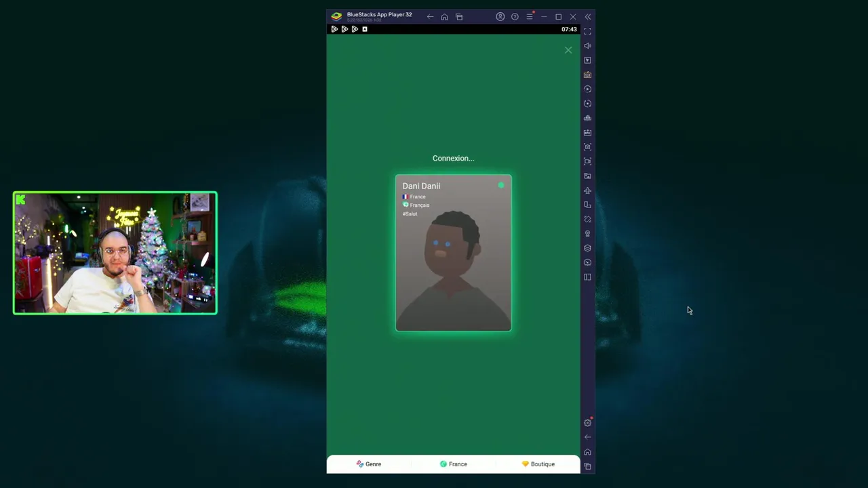This screenshot has width=868, height=488.
Task: Open the BlueStacks account profile icon
Action: [500, 17]
